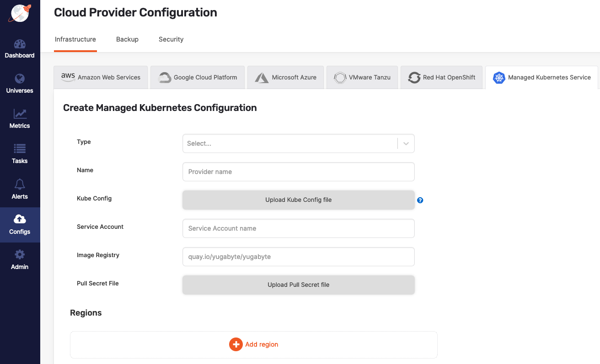Open the Type dropdown
This screenshot has width=600, height=364.
[298, 143]
